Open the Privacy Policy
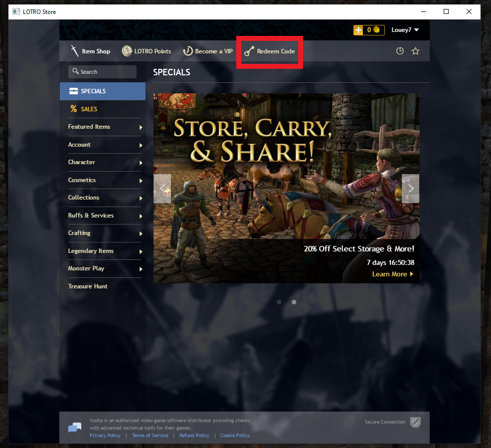This screenshot has width=491, height=448. coord(105,435)
